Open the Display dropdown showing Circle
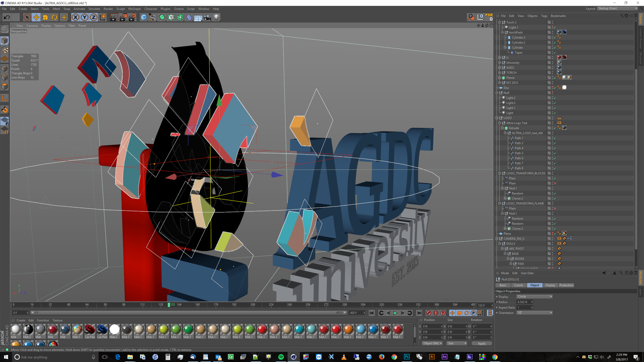 [534, 296]
